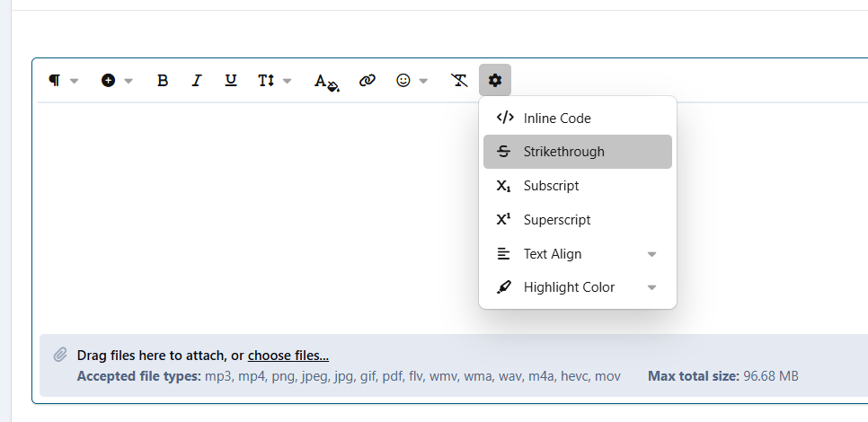Click the plus insert icon
Screen dimensions: 868x422
click(108, 81)
